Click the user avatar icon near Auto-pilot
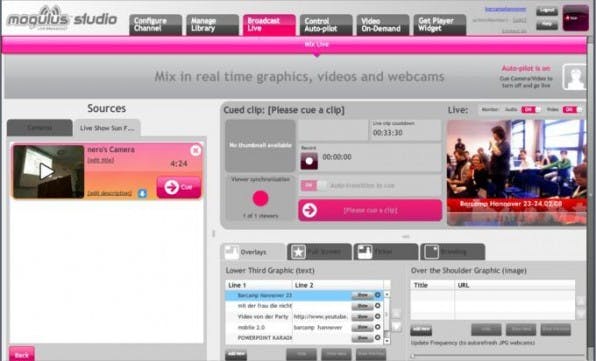This screenshot has height=361, width=596. (574, 77)
